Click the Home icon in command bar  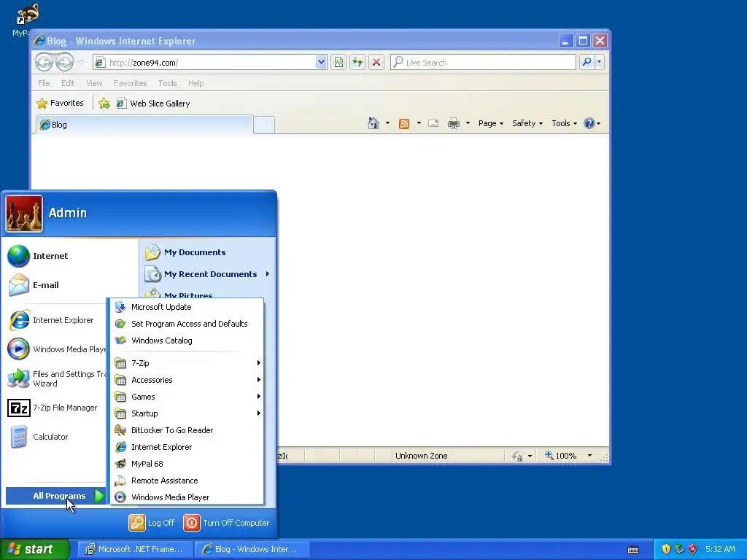pos(373,123)
